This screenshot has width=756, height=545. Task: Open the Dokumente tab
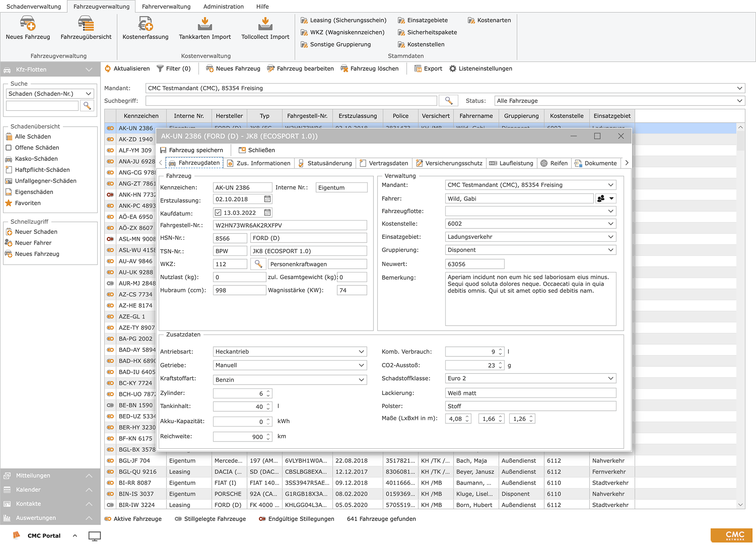(x=596, y=163)
